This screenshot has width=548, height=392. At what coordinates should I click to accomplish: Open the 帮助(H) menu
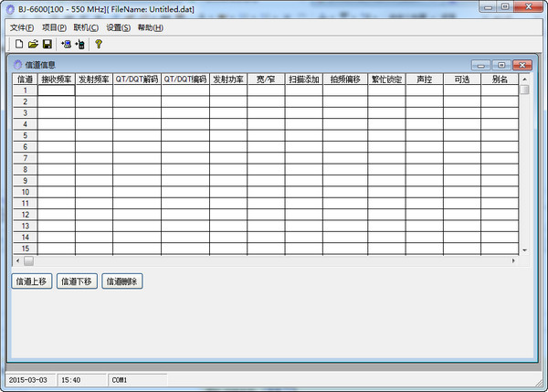click(150, 27)
